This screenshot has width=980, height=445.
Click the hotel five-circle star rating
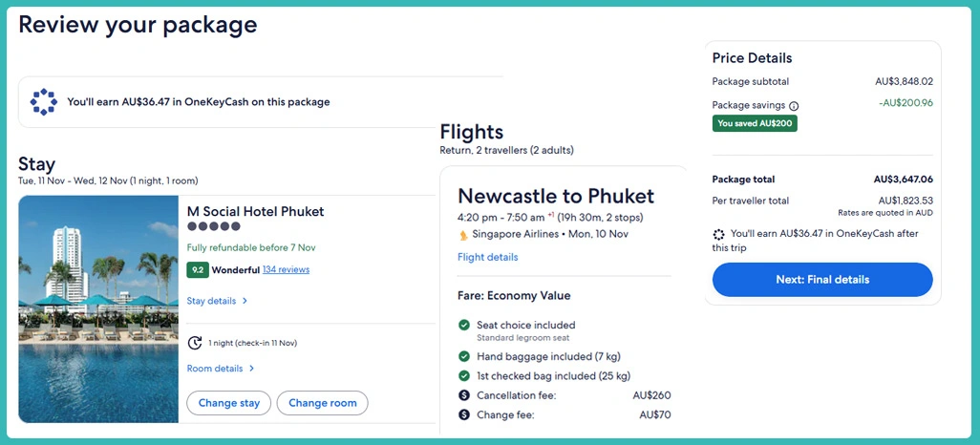pyautogui.click(x=213, y=227)
